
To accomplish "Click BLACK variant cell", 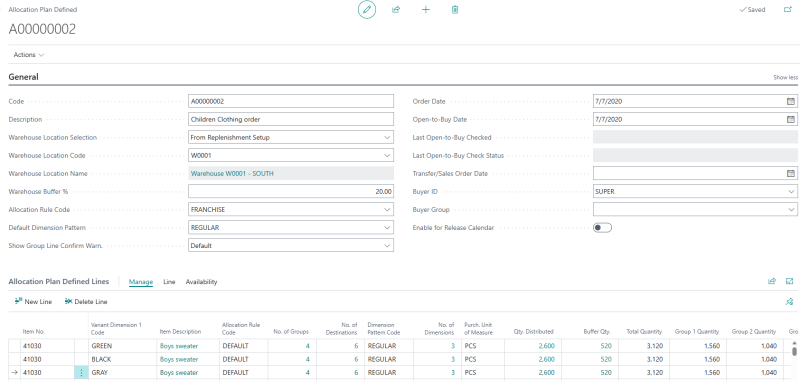I will coord(122,359).
